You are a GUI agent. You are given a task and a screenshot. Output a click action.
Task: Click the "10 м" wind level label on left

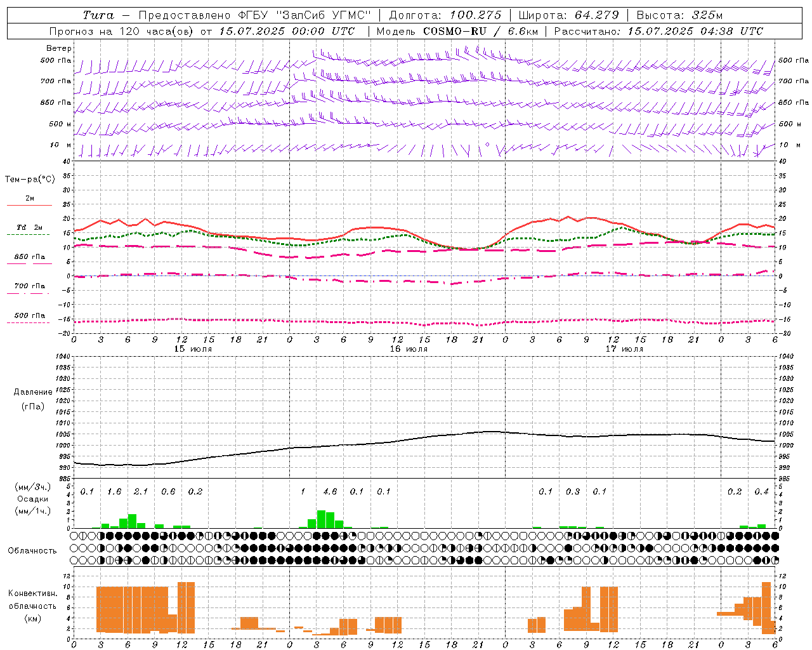60,145
